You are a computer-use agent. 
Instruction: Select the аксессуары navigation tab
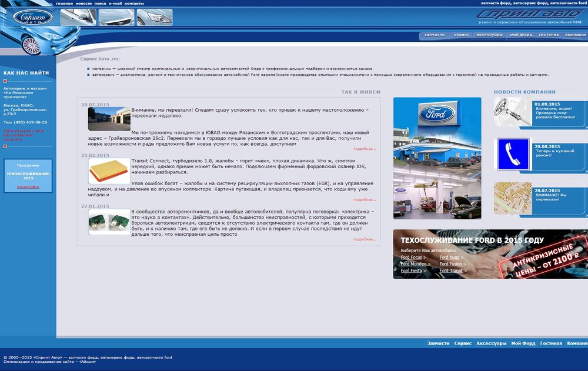point(489,35)
